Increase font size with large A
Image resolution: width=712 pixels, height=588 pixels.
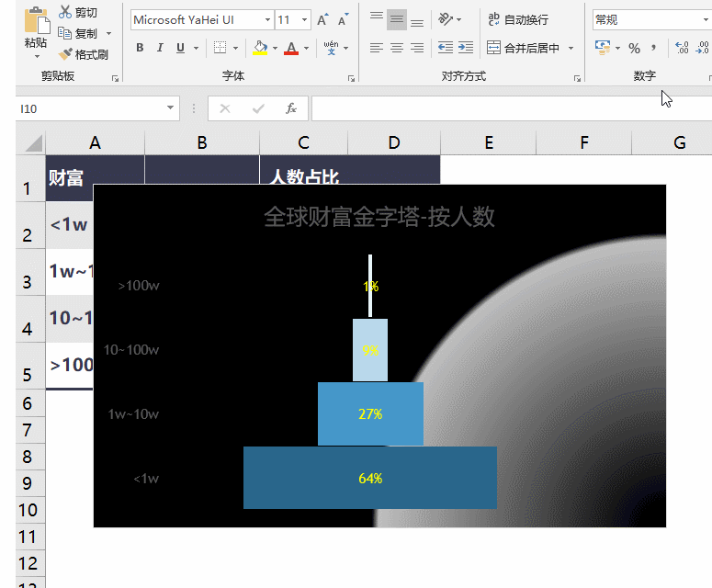(322, 20)
